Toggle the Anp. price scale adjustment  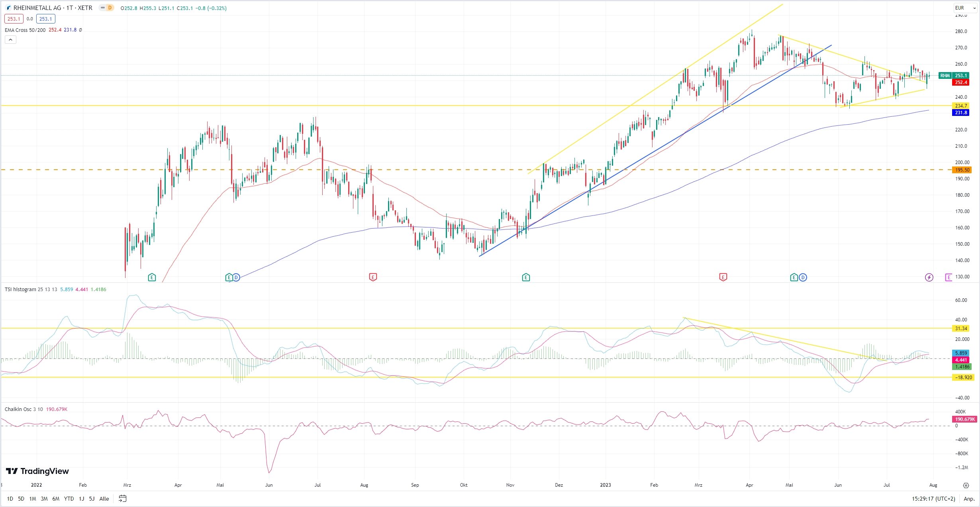(x=968, y=499)
